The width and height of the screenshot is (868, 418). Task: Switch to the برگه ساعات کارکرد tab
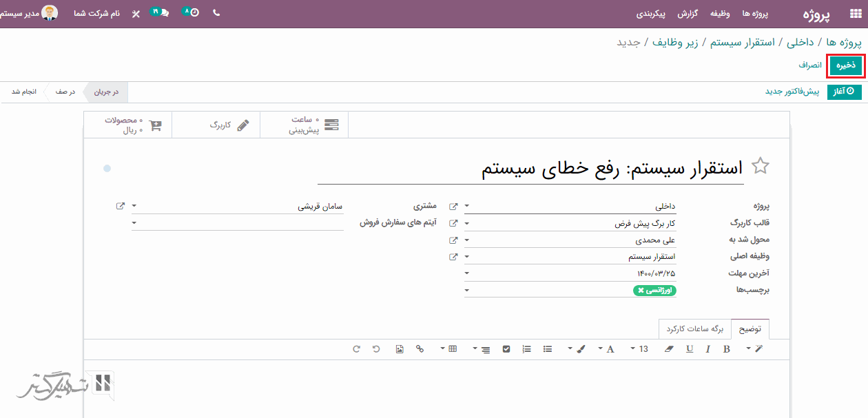click(x=694, y=329)
